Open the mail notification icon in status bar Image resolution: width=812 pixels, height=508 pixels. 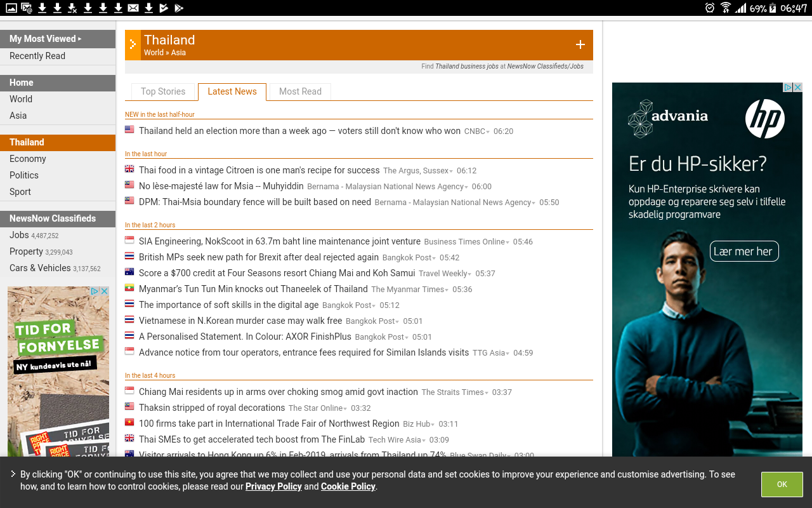click(x=133, y=8)
